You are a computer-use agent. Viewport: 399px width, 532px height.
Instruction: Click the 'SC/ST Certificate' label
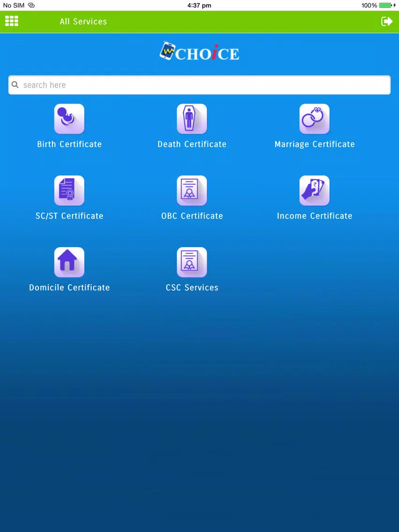(x=69, y=216)
